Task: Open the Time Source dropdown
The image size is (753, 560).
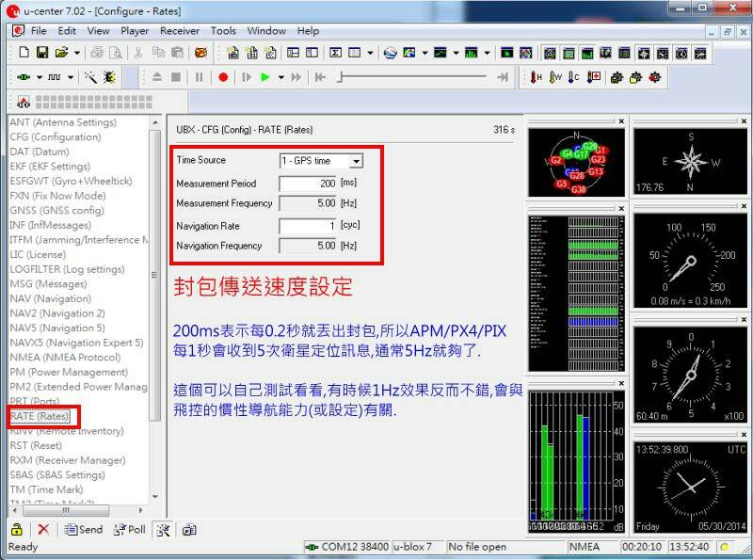Action: tap(355, 162)
